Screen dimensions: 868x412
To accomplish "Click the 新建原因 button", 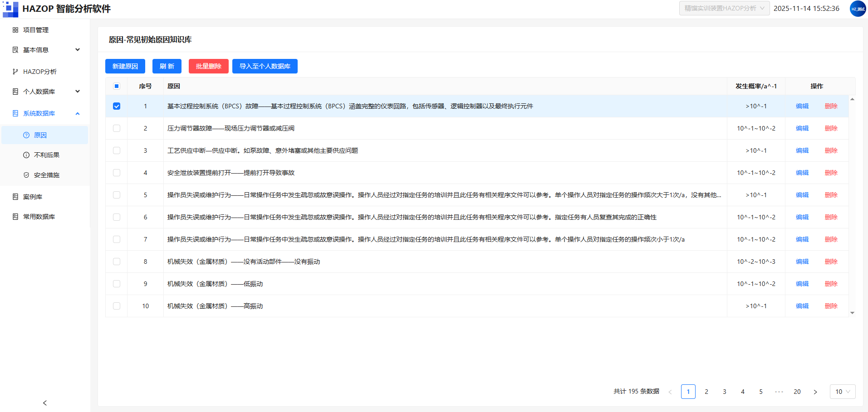I will coord(125,66).
